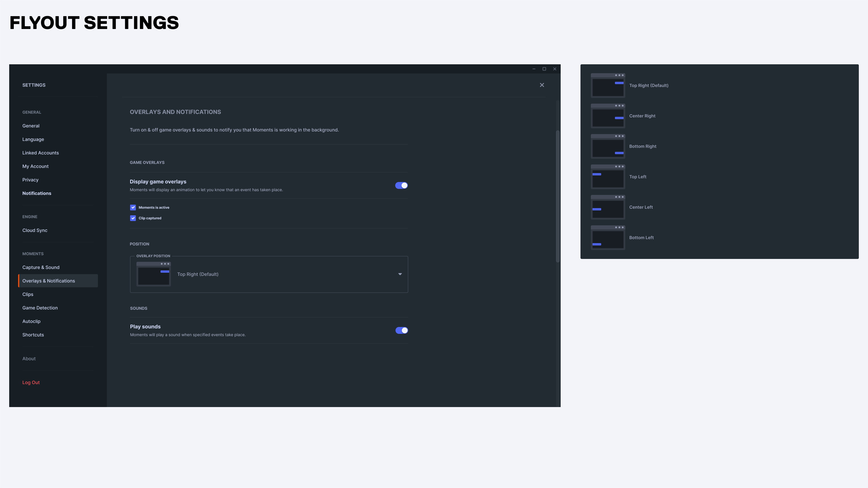This screenshot has width=868, height=488.
Task: Select the Top Left overlay position icon
Action: [608, 177]
